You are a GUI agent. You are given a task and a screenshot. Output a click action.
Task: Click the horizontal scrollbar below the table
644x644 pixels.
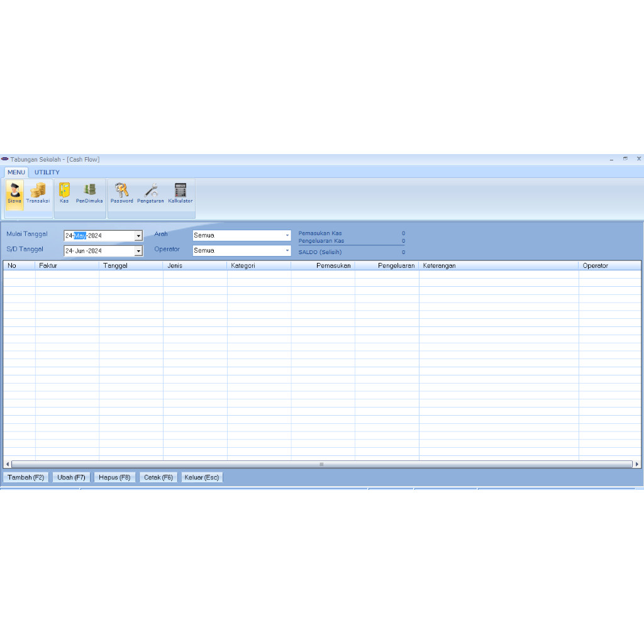pos(321,464)
